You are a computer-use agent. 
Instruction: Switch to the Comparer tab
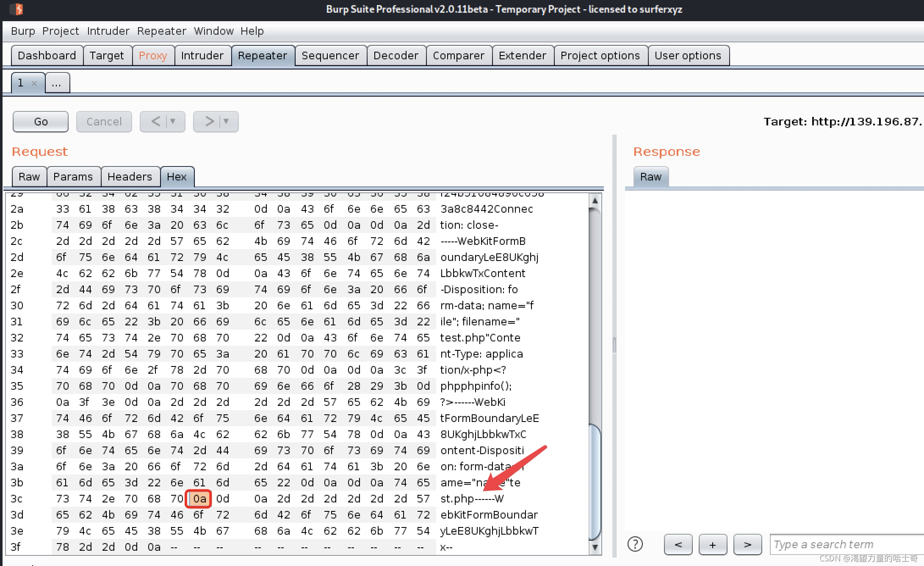(x=459, y=55)
